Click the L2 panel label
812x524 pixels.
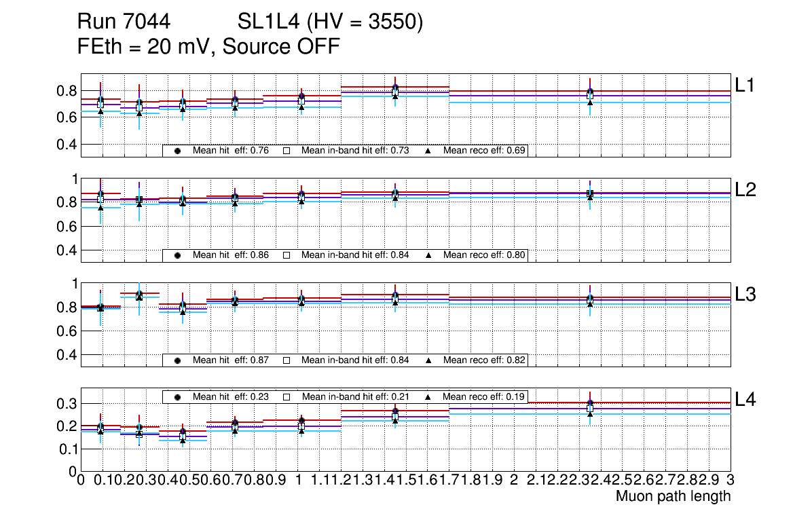pos(747,190)
